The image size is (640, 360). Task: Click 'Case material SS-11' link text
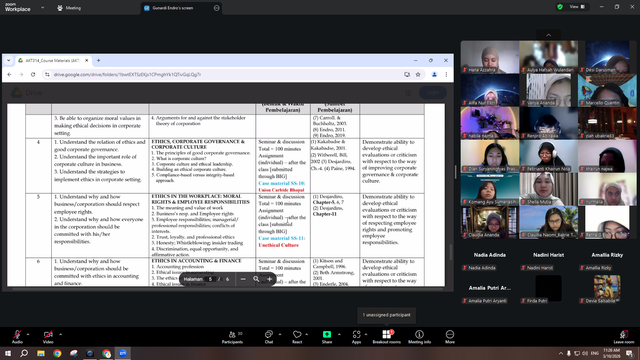(x=281, y=238)
